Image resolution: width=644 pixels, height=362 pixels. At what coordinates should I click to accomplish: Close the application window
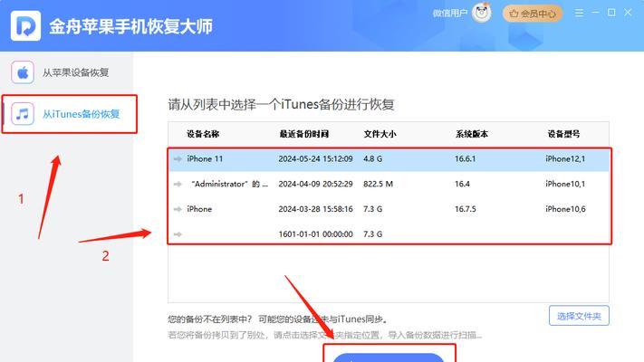point(628,13)
